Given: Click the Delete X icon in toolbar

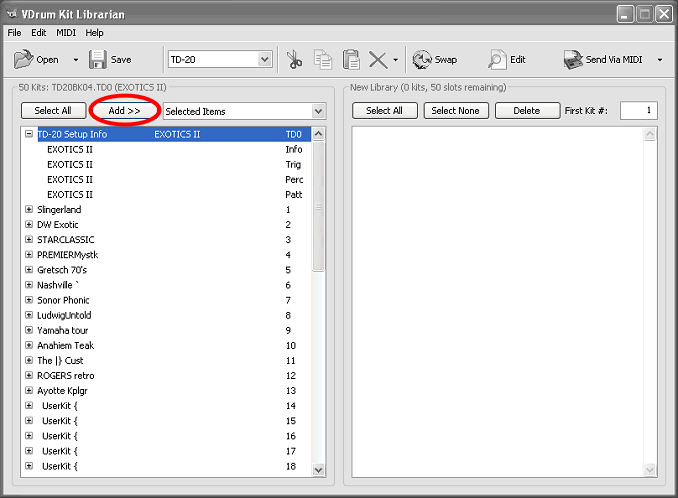Looking at the screenshot, I should 378,60.
